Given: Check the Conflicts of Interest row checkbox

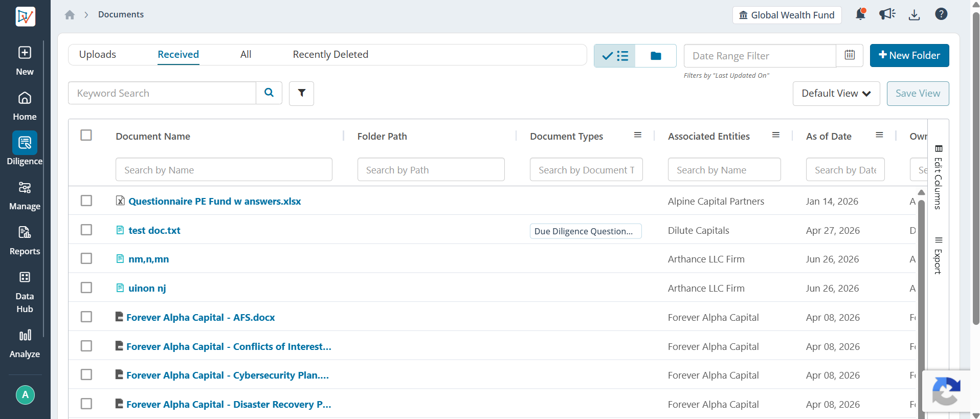Looking at the screenshot, I should coord(86,346).
